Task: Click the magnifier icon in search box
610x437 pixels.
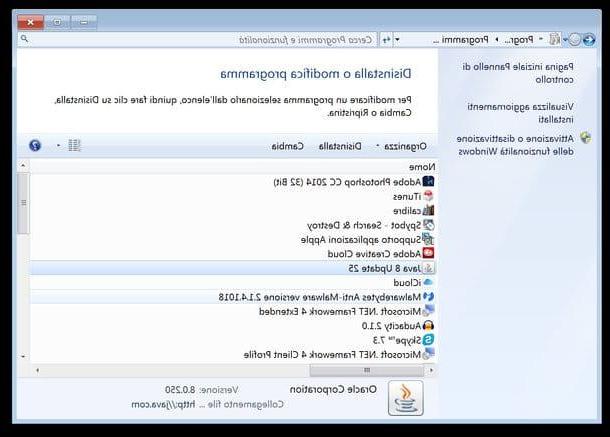Action: pos(25,39)
